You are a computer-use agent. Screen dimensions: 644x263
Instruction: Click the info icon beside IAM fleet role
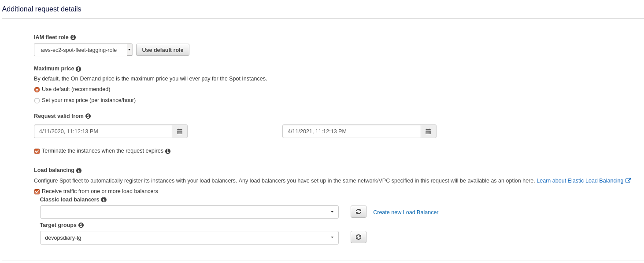[x=73, y=37]
